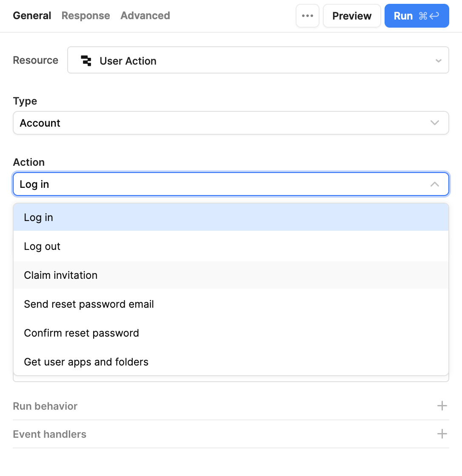Image resolution: width=462 pixels, height=476 pixels.
Task: Switch to the General tab
Action: point(32,16)
